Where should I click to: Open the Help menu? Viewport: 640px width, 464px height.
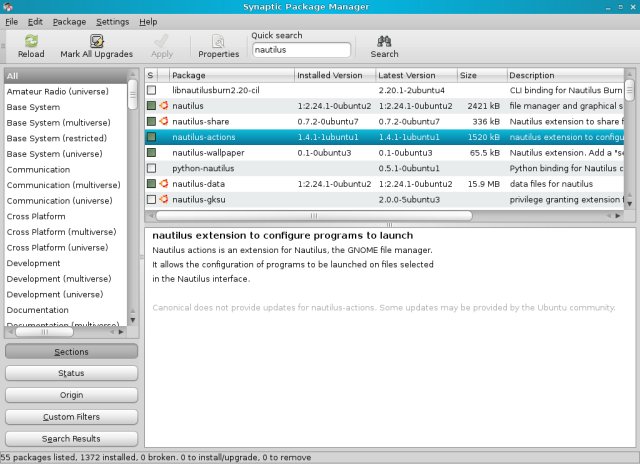tap(148, 22)
